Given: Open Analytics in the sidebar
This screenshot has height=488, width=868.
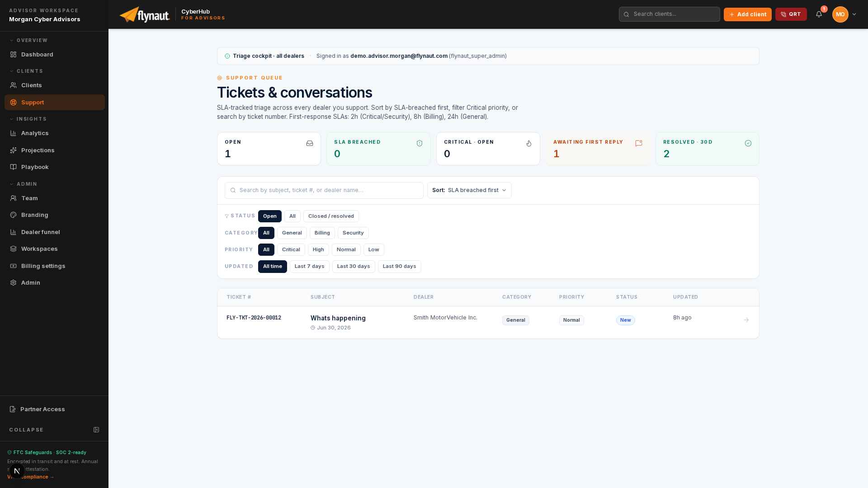Looking at the screenshot, I should (55, 133).
